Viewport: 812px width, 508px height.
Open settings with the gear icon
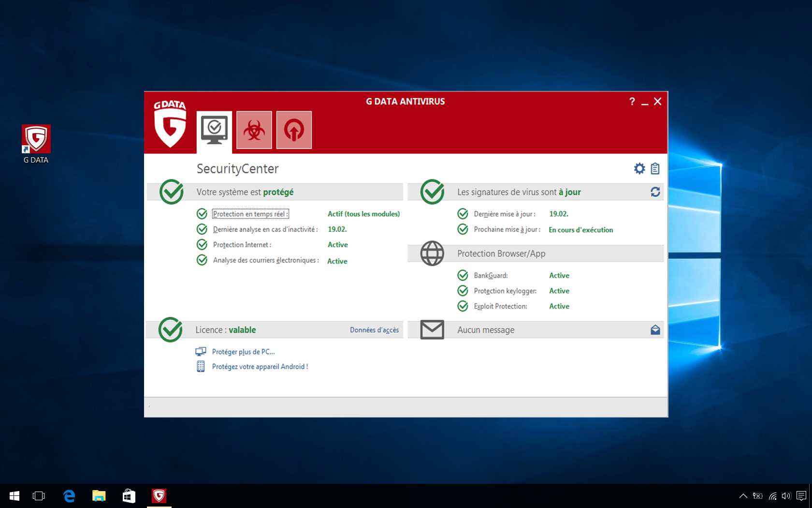coord(639,168)
